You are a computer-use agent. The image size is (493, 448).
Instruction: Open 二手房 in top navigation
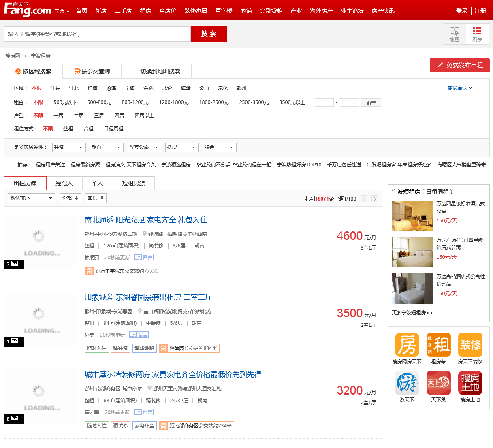point(123,11)
